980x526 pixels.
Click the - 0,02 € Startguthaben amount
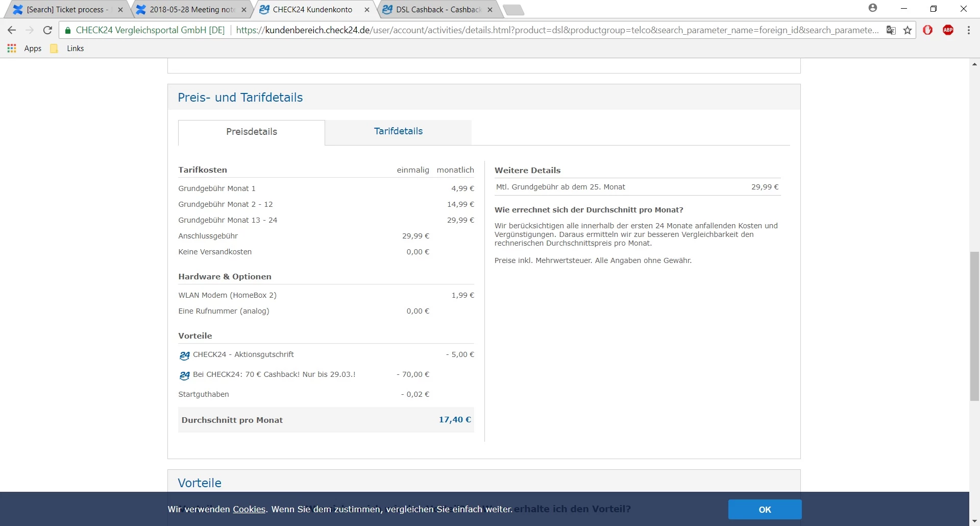coord(415,394)
